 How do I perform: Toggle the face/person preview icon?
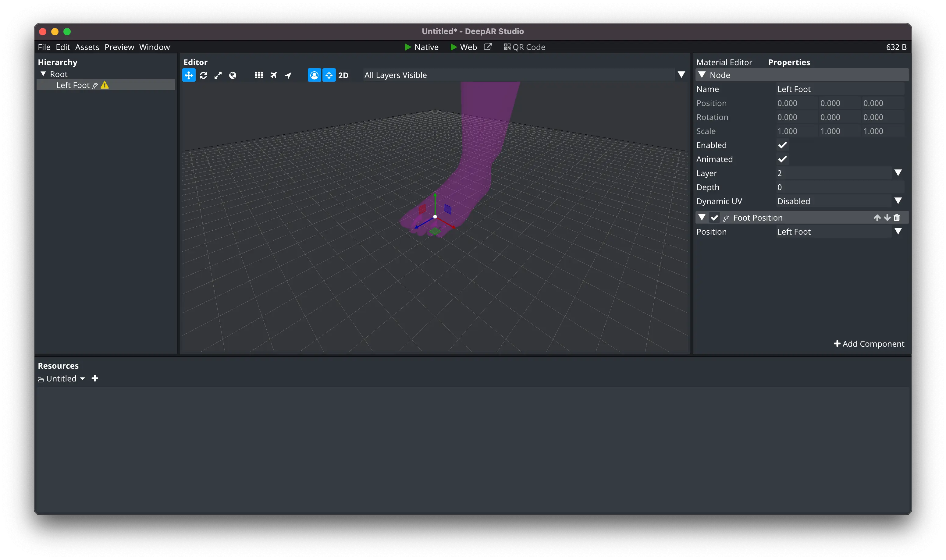314,75
